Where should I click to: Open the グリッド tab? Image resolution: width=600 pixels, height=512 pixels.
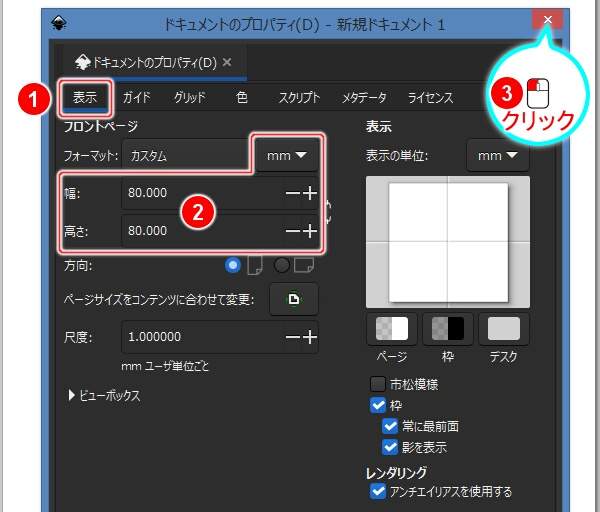click(x=190, y=97)
